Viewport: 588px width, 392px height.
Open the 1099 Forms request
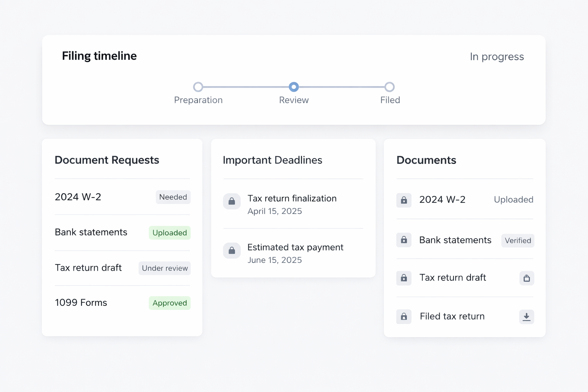[x=81, y=303]
